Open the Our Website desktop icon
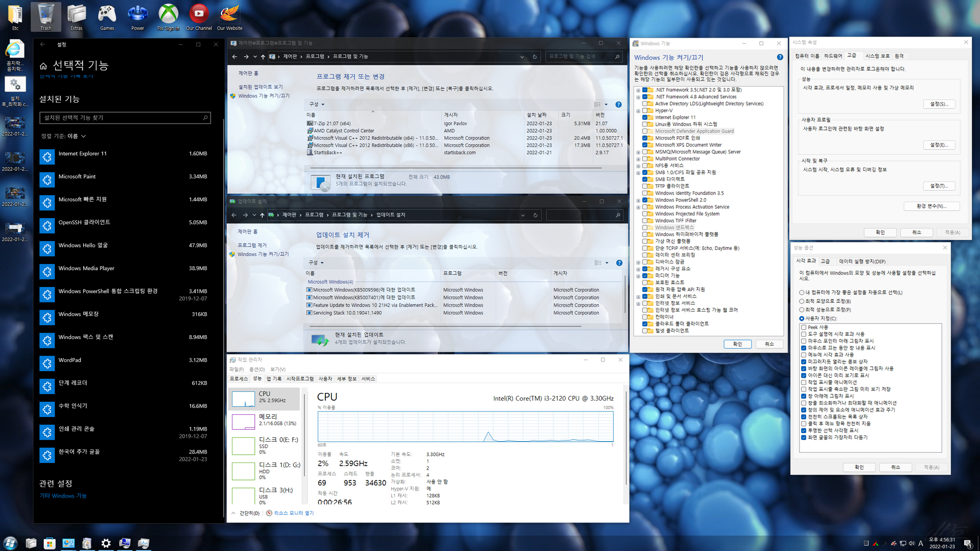Viewport: 980px width, 551px height. pos(230,16)
